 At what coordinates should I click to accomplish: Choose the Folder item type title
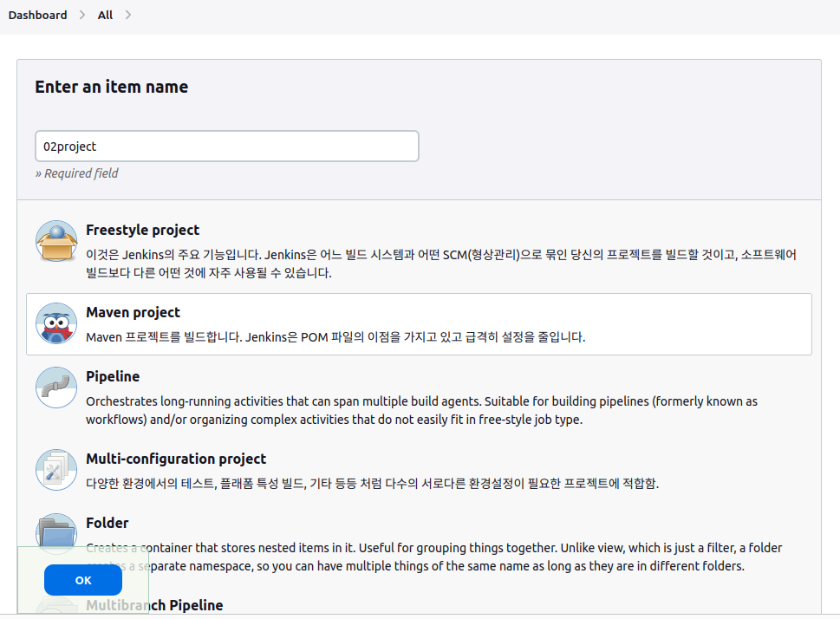tap(107, 523)
